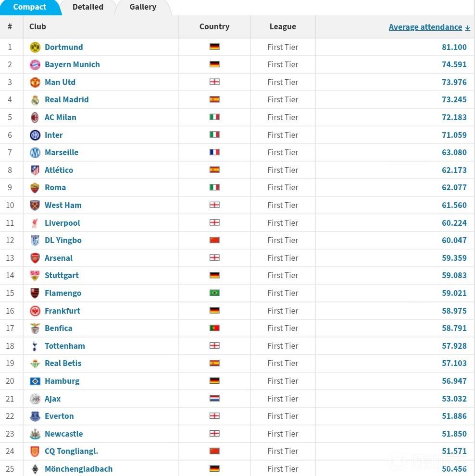This screenshot has width=475, height=476.
Task: Click the Club column header
Action: tap(37, 27)
